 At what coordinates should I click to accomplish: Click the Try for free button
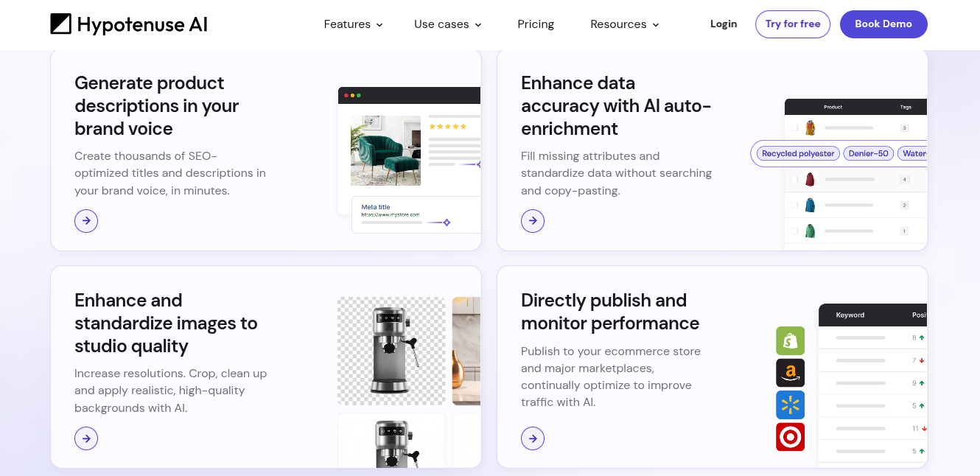click(x=793, y=24)
